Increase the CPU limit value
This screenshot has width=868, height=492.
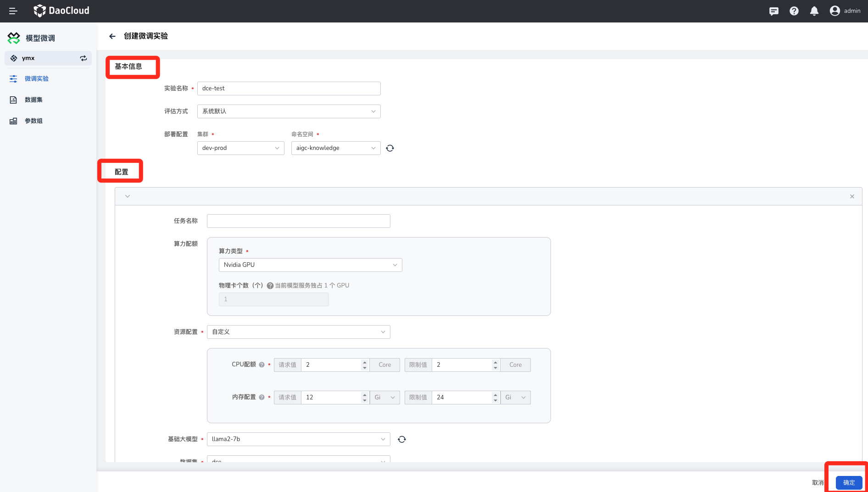click(495, 362)
